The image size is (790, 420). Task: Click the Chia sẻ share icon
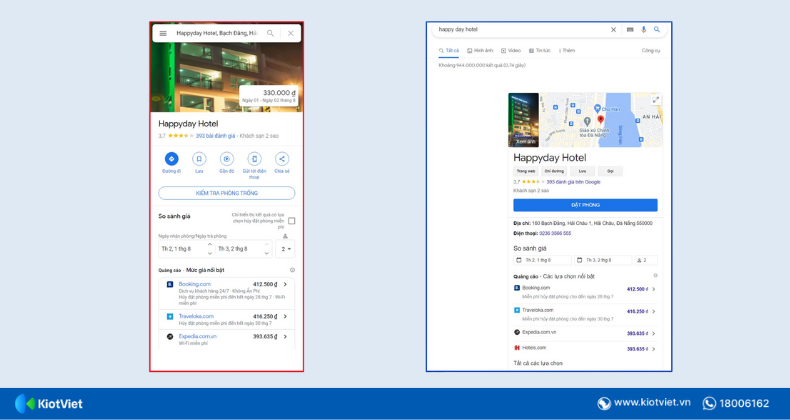click(282, 159)
